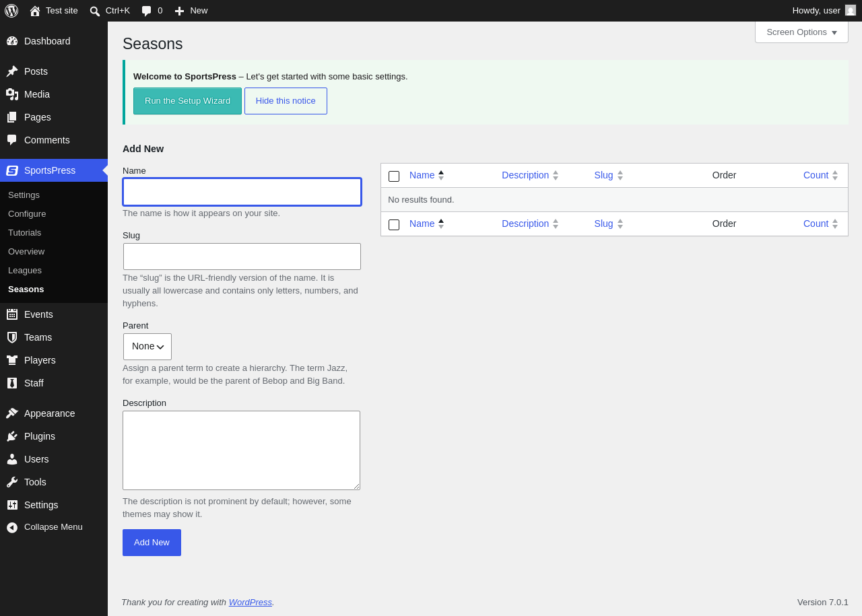Image resolution: width=862 pixels, height=616 pixels.
Task: Tick the select-all checkbox in table header
Action: click(394, 176)
